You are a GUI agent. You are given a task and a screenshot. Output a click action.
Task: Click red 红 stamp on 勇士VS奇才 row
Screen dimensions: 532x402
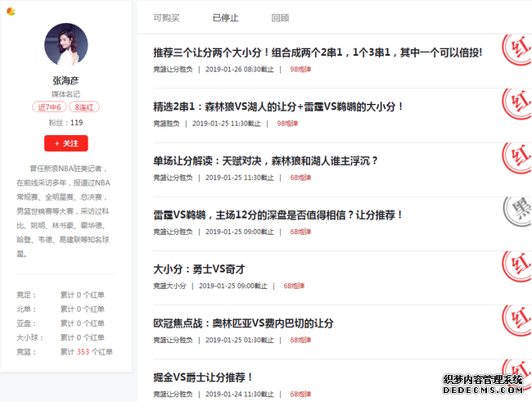(x=516, y=266)
